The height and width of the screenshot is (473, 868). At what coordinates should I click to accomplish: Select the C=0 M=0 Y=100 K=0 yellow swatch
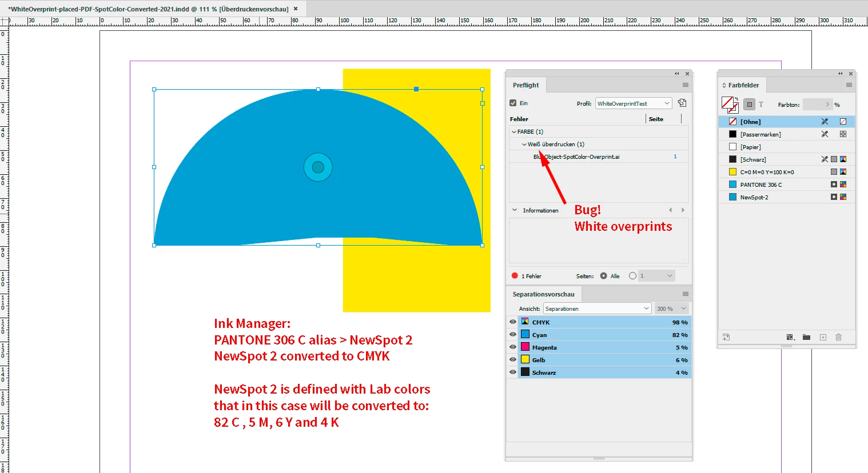click(x=786, y=172)
